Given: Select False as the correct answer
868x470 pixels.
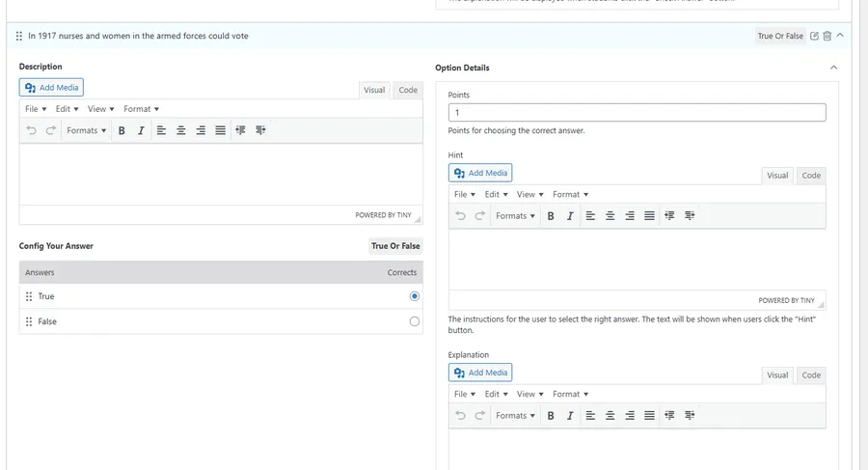Looking at the screenshot, I should pyautogui.click(x=415, y=321).
